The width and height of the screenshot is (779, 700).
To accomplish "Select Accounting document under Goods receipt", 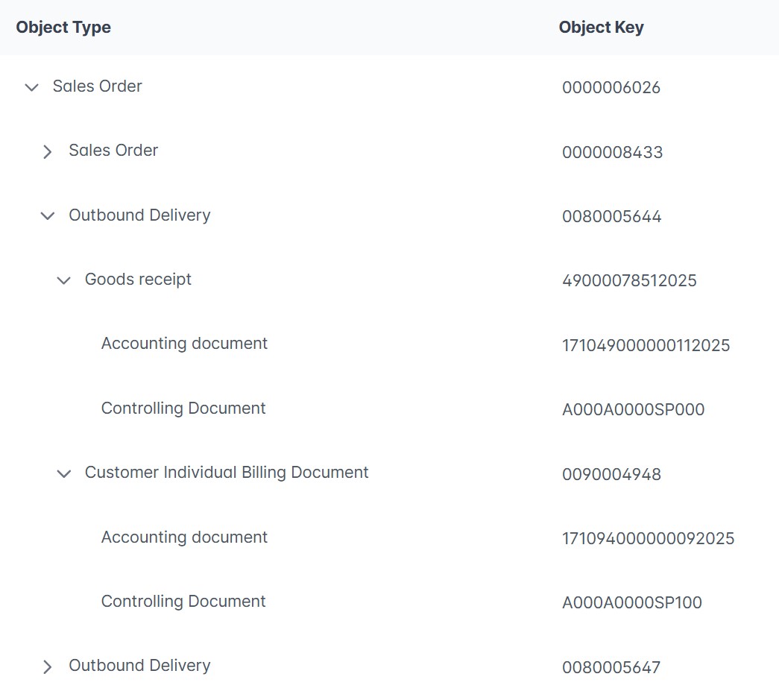I will (184, 344).
